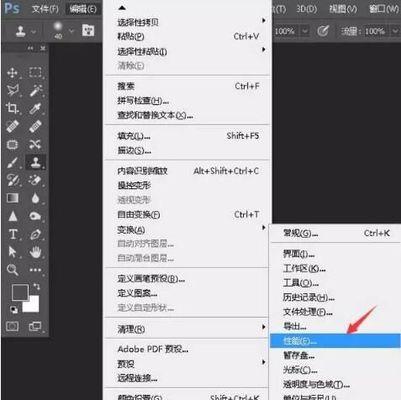Select the Horizontal Type tool

(13, 234)
